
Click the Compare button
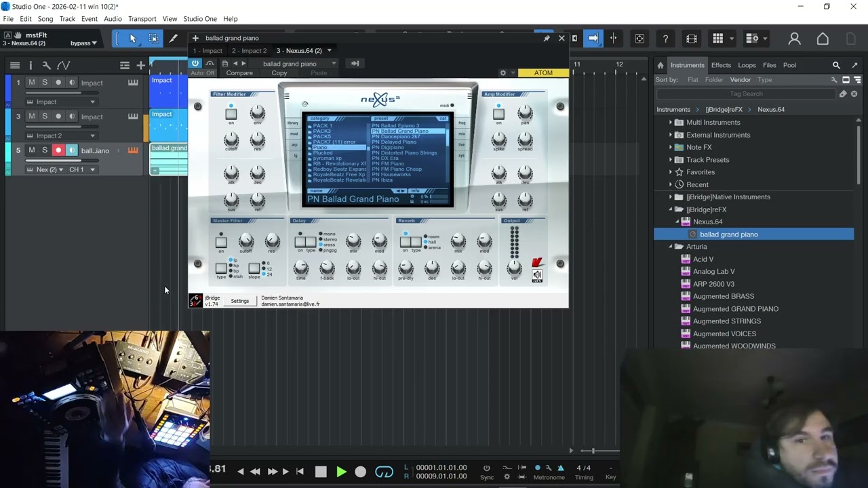(239, 73)
